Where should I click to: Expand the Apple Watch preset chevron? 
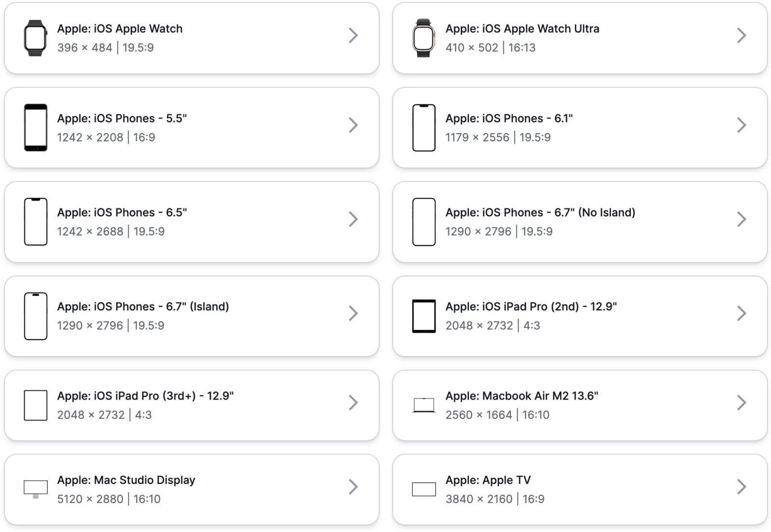tap(353, 36)
